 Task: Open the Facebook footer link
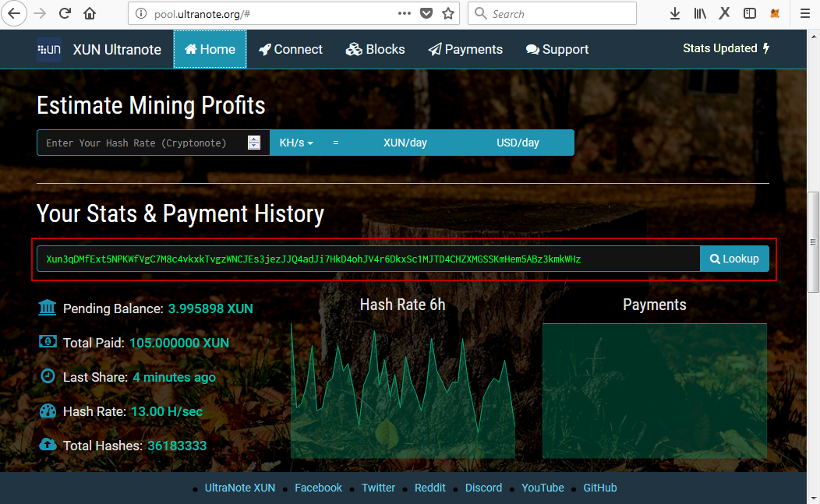pyautogui.click(x=319, y=488)
